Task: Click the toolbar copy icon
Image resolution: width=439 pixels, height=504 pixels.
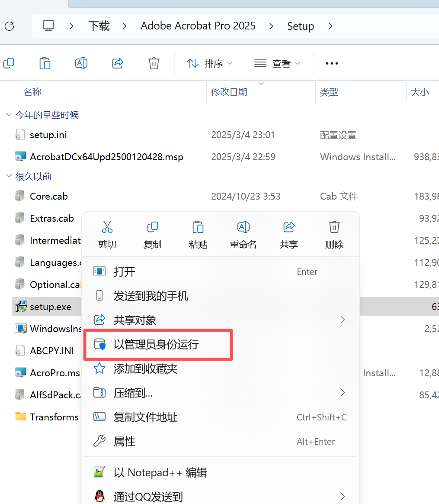Action: coord(9,63)
